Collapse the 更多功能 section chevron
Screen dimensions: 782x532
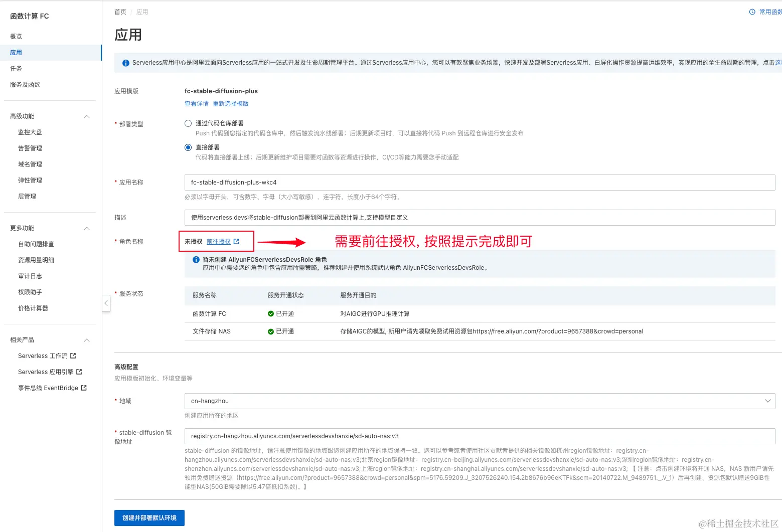tap(87, 229)
